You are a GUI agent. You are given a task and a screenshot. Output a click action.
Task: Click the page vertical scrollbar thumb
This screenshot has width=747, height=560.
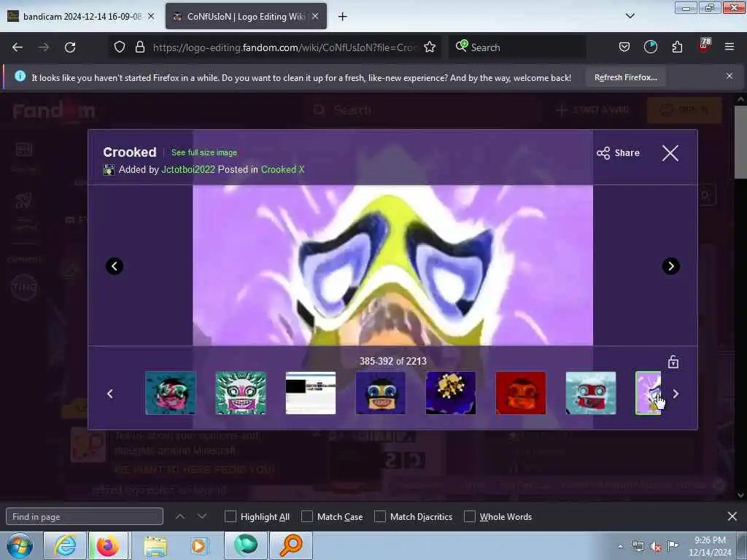pyautogui.click(x=740, y=142)
